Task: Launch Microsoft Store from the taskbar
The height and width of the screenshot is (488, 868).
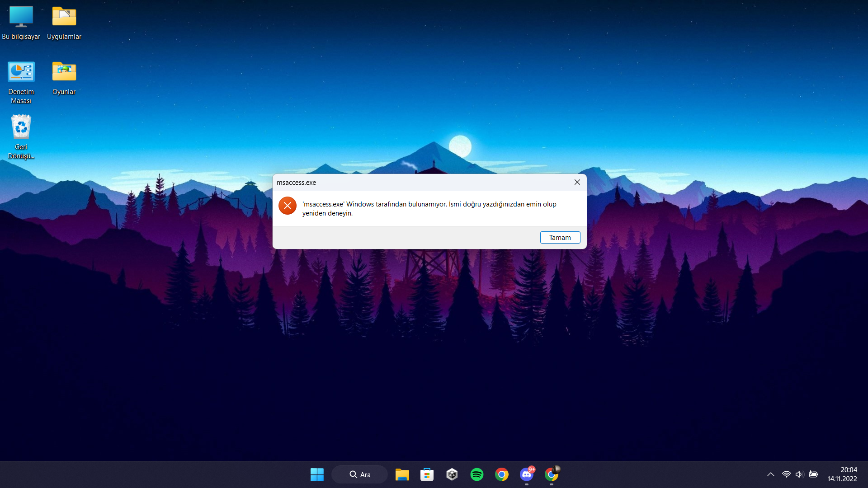Action: click(x=427, y=474)
